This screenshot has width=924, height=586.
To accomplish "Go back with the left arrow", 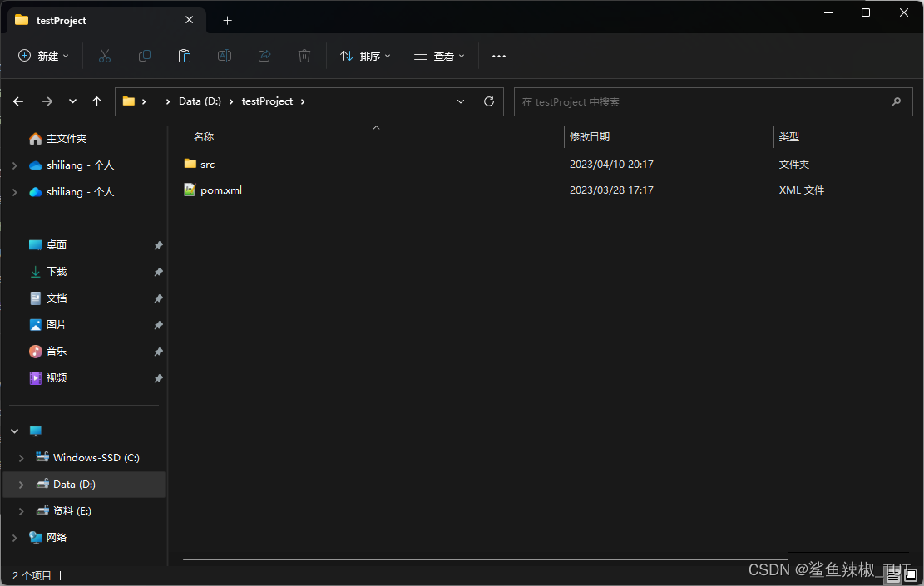I will point(18,101).
